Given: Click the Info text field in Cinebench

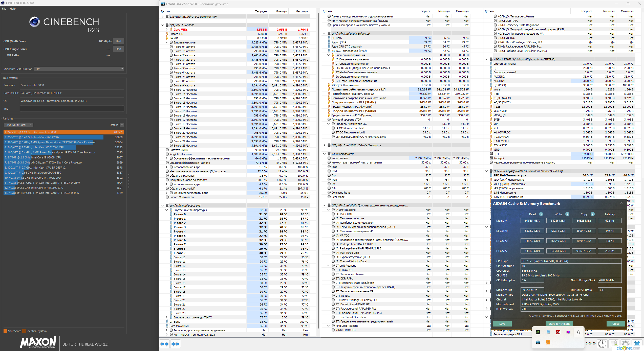Looking at the screenshot, I should click(72, 109).
